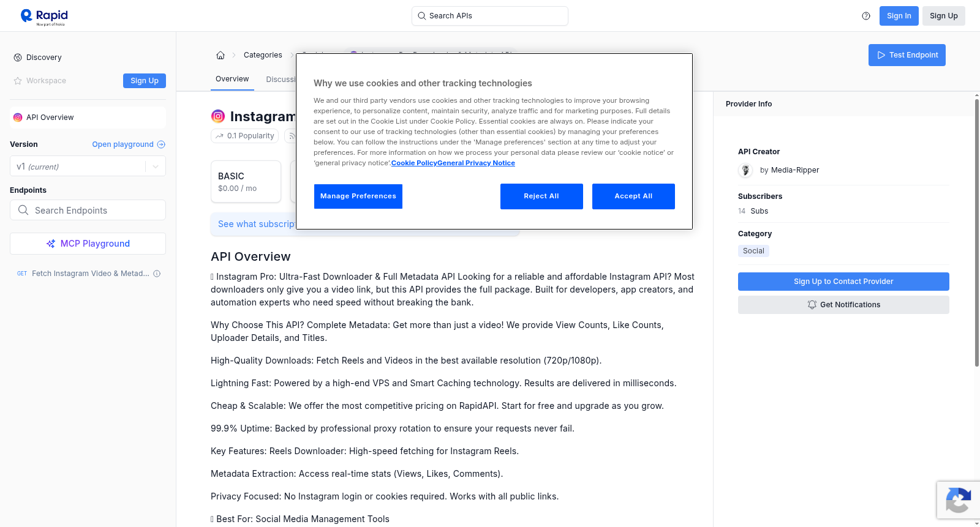The height and width of the screenshot is (527, 980).
Task: Click the popularity trend icon
Action: tap(219, 136)
